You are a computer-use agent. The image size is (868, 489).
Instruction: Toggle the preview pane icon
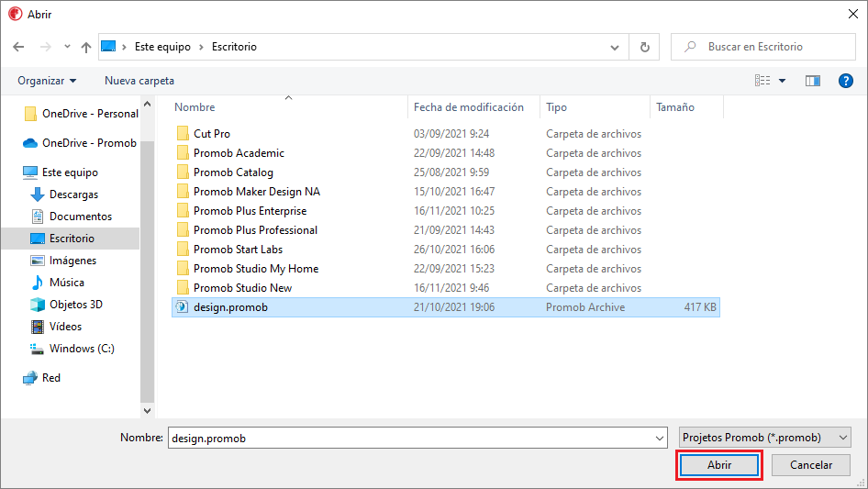813,81
